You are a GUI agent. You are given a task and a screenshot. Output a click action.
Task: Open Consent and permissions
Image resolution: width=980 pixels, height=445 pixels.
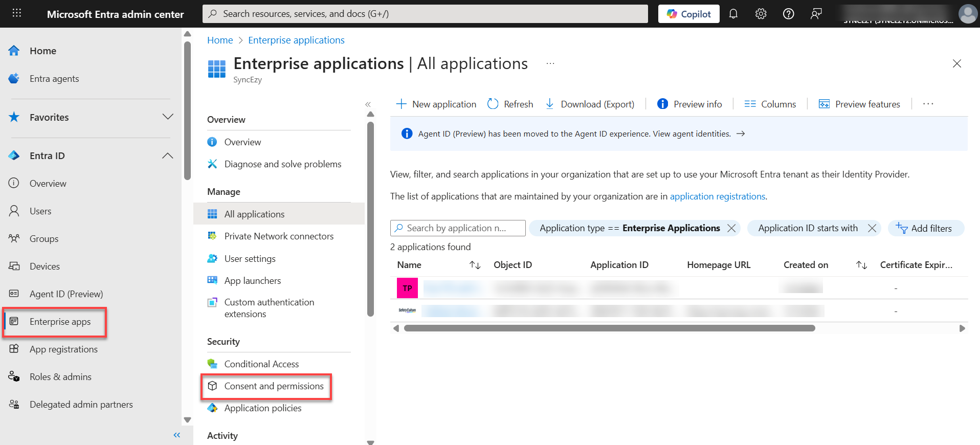[274, 386]
